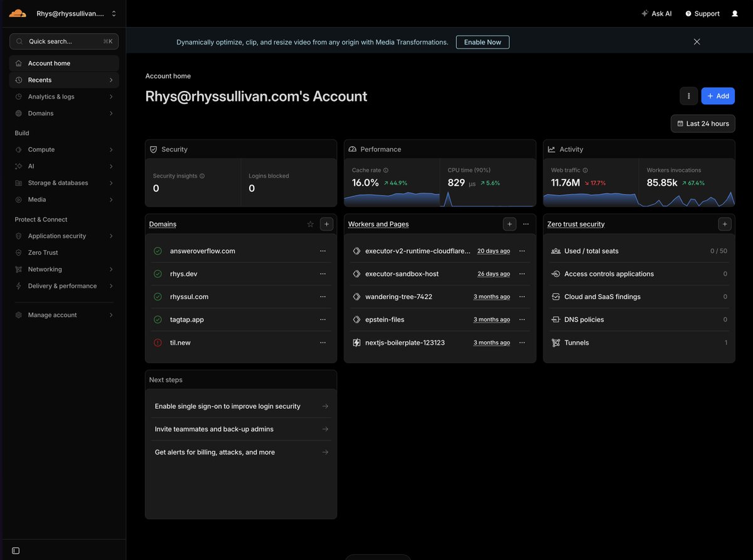
Task: Add a new domain plus icon
Action: [326, 224]
